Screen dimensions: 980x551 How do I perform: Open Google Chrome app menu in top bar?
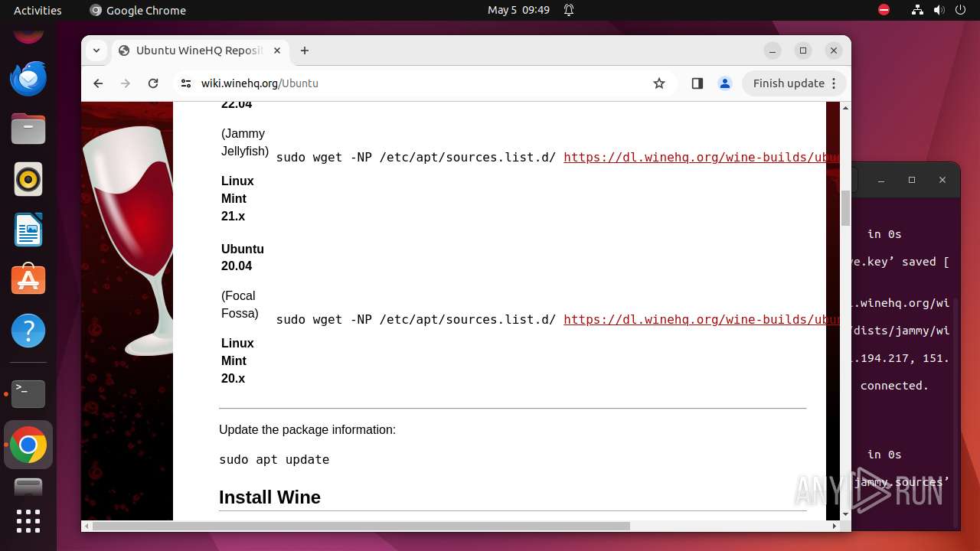(138, 10)
